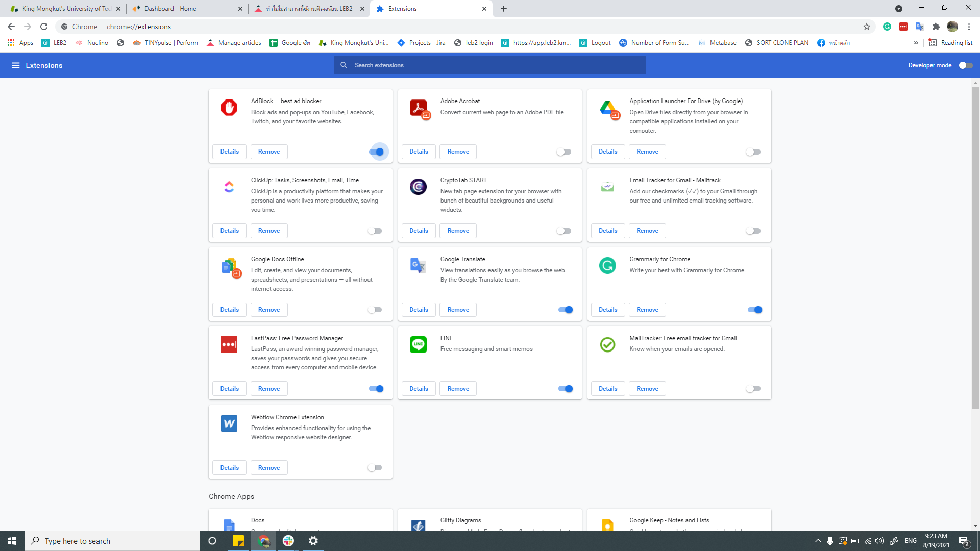Expand hidden system tray icons
Viewport: 980px width, 551px height.
(818, 541)
